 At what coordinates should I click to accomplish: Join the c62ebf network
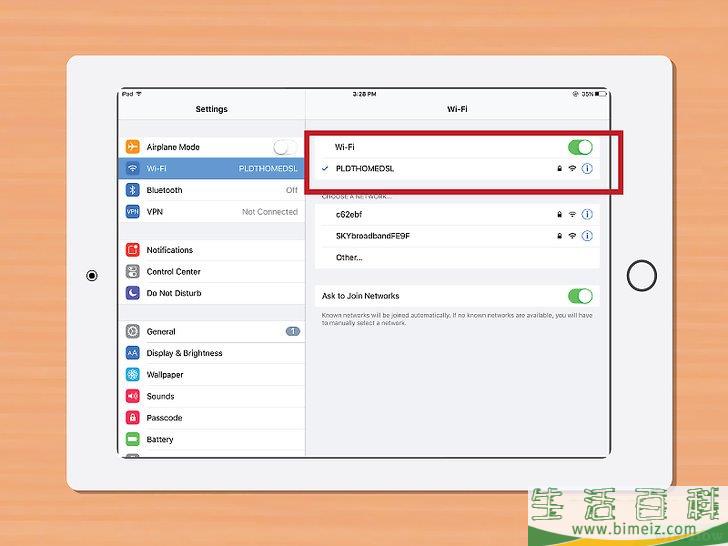[457, 214]
